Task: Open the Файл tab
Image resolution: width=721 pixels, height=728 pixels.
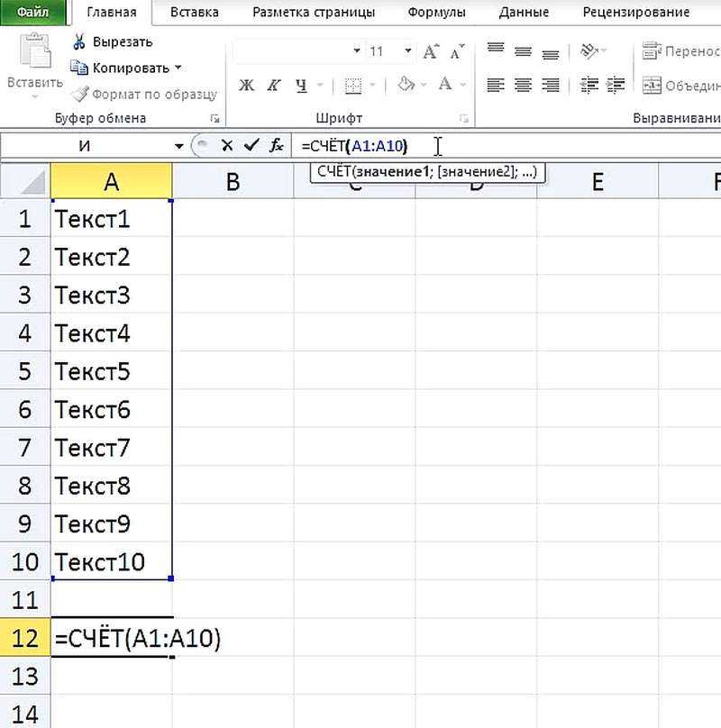Action: (x=32, y=12)
